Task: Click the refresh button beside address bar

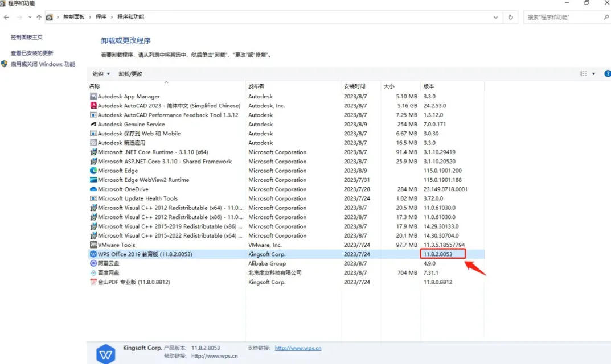Action: pyautogui.click(x=510, y=17)
